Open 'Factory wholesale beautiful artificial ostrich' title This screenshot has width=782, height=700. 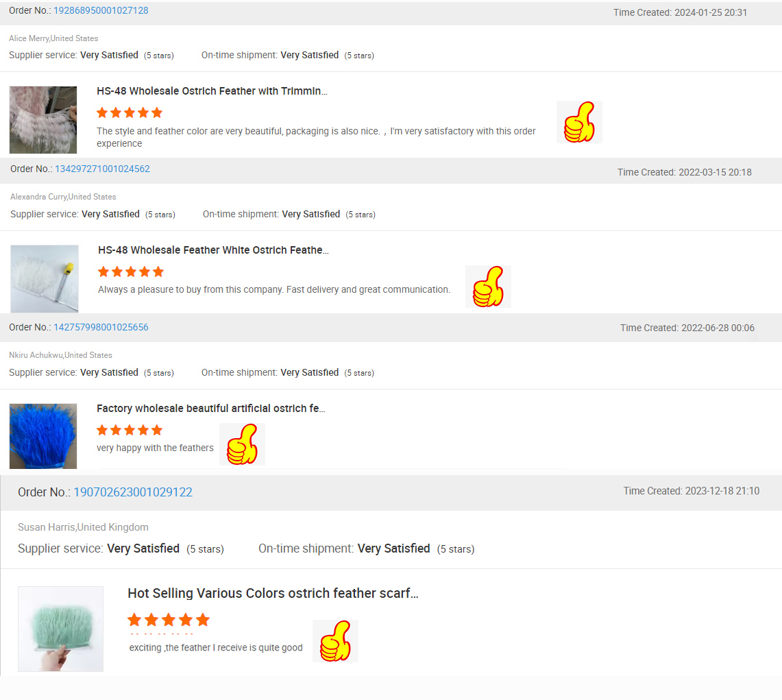coord(211,409)
